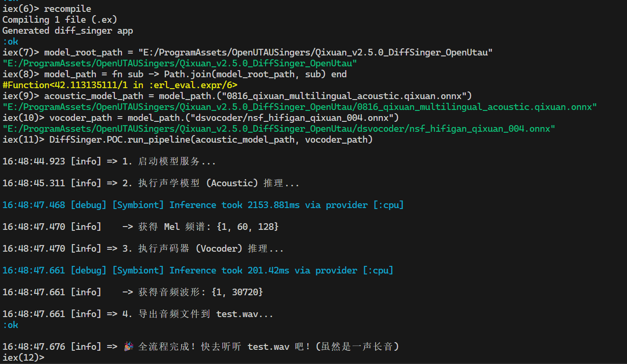
Task: Click the '(Vocoder)' step 3 log text
Action: coord(219,249)
